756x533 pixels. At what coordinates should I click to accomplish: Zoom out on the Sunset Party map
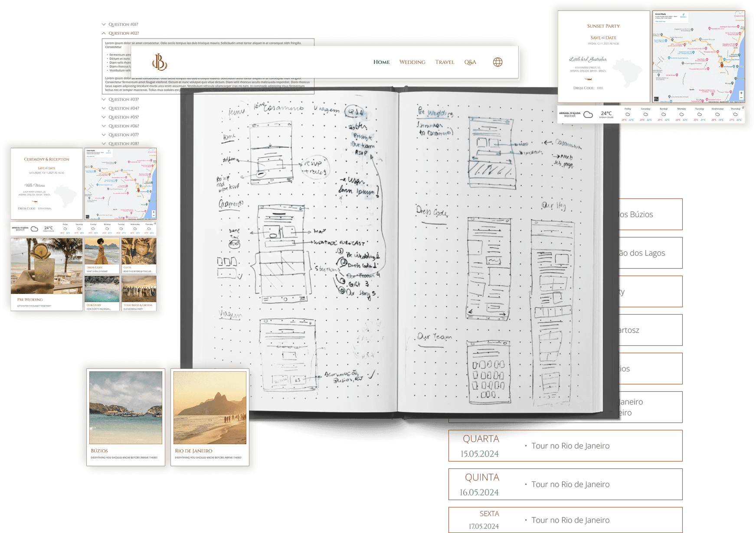coord(741,98)
